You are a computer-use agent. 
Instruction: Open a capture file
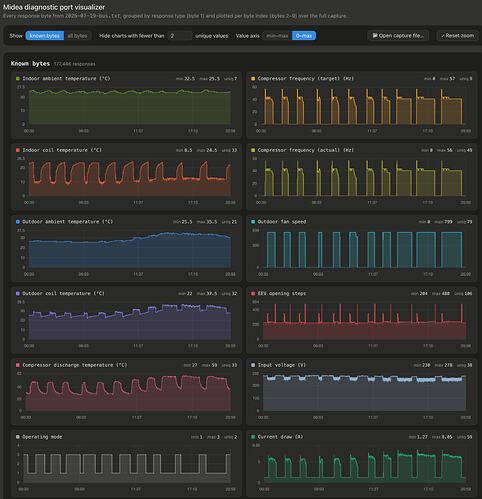coord(398,36)
